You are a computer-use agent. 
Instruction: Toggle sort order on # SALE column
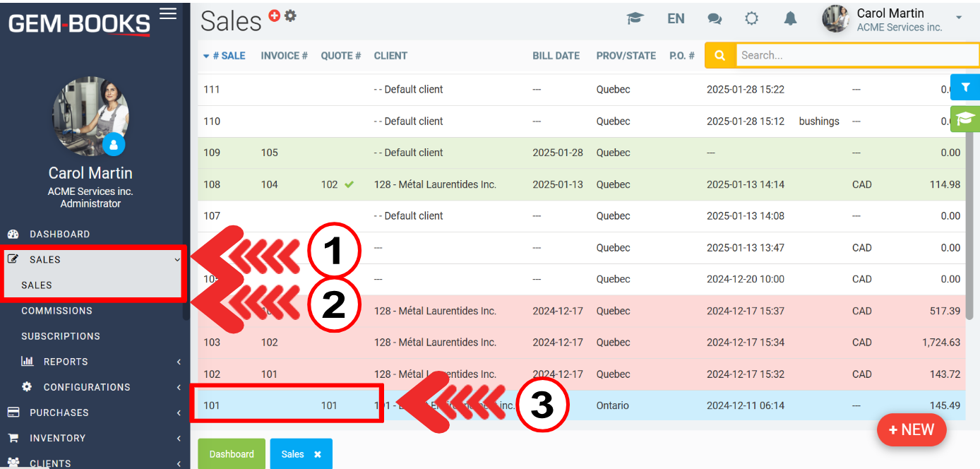click(224, 56)
